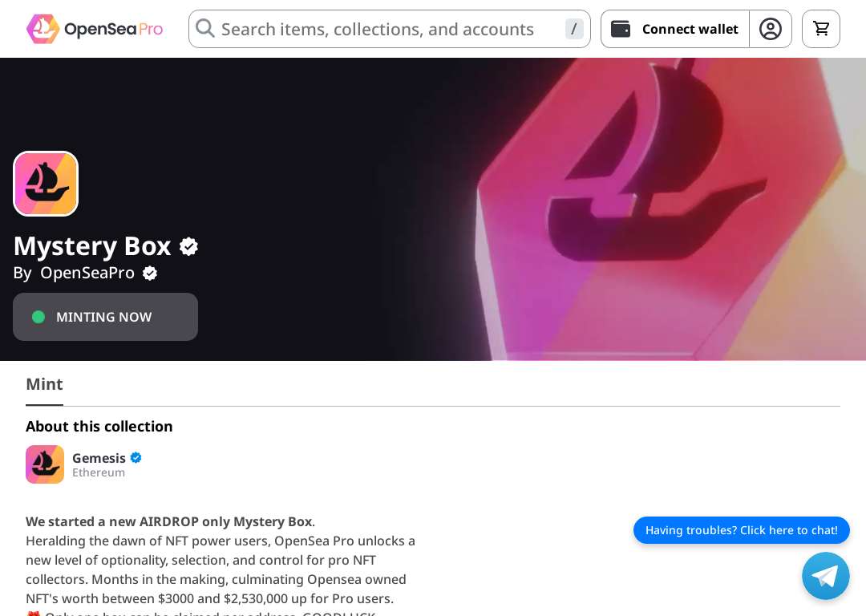Click the Mystery Box collection avatar
The image size is (866, 616).
[46, 184]
